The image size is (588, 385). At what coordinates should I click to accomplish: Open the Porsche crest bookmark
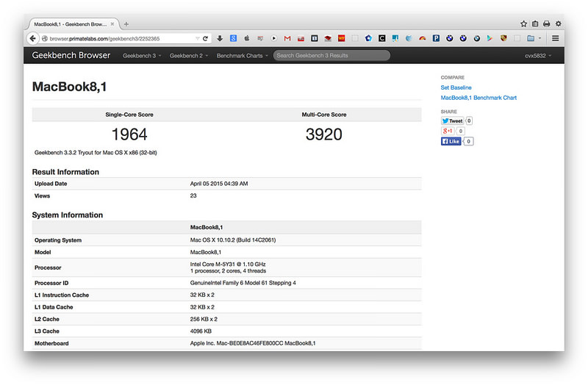(503, 38)
